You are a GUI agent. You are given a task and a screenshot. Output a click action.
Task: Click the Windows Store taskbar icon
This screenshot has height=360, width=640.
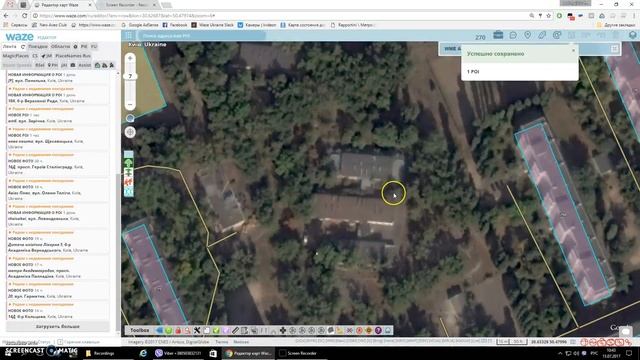[x=213, y=353]
